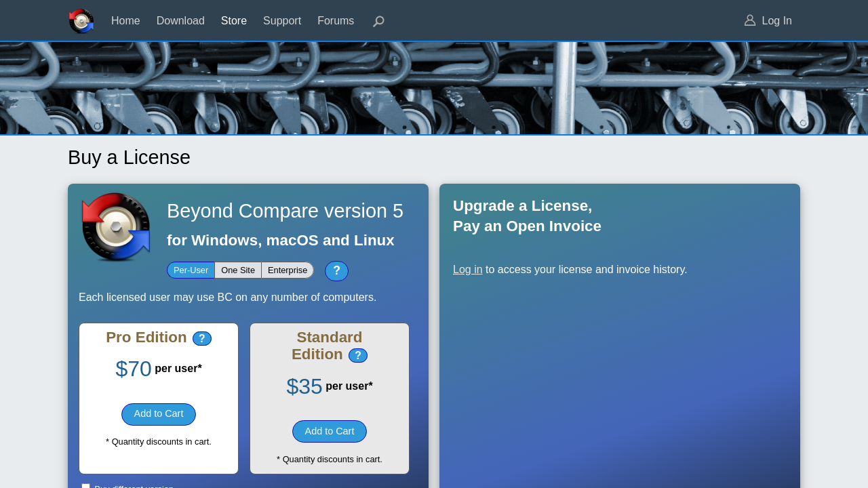Open the site search magnifier icon
Screen dimensions: 868x488
378,21
